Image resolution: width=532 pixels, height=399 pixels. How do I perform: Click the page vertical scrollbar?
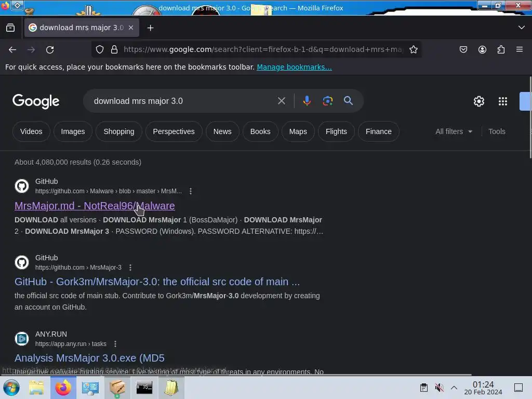(x=530, y=117)
